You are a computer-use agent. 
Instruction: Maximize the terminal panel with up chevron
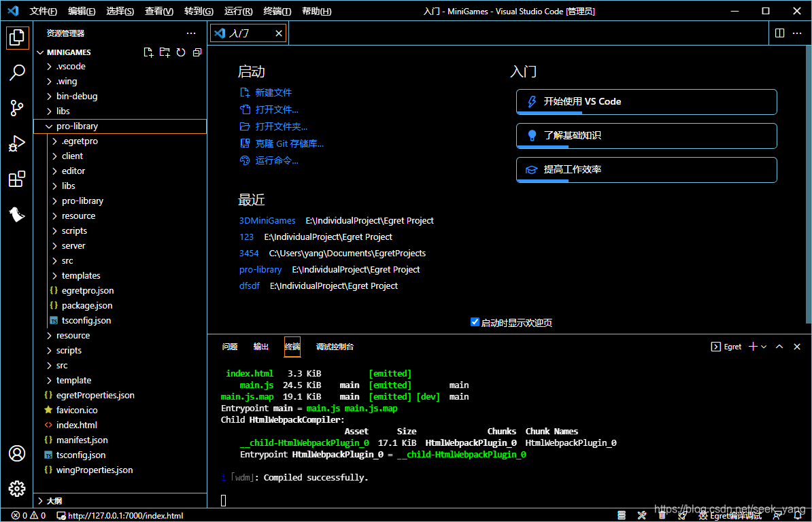coord(779,347)
